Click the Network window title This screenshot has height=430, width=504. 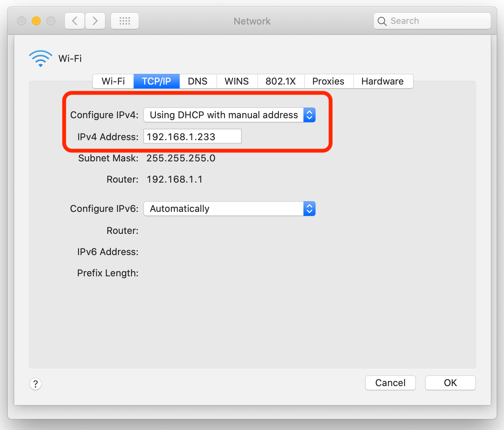point(252,21)
